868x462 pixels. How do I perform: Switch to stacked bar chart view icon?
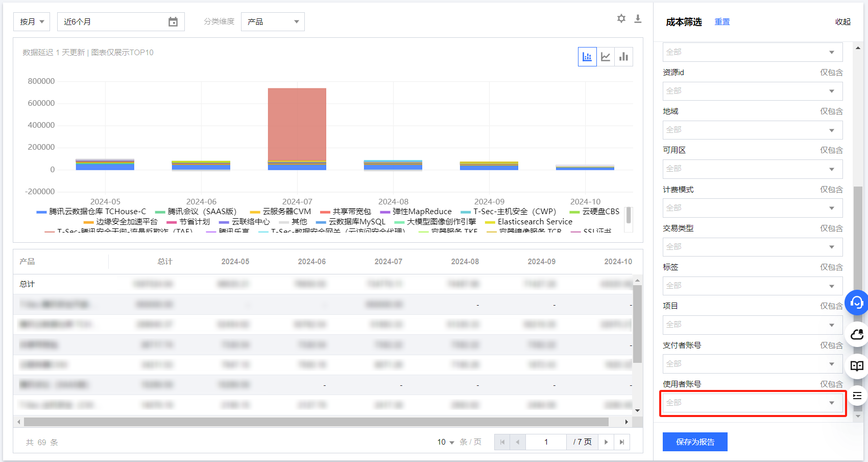coord(587,57)
